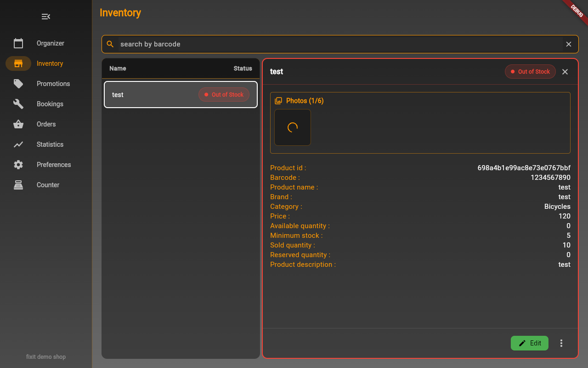Select the Promotions tag icon
588x368 pixels.
tap(18, 84)
